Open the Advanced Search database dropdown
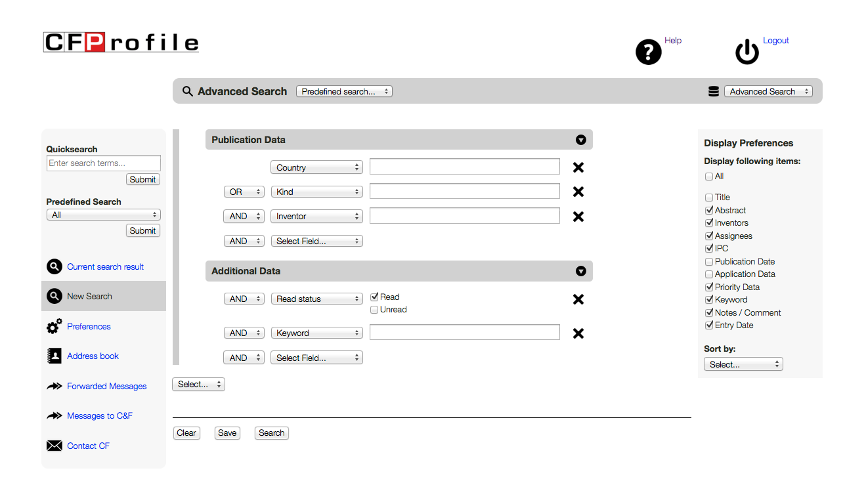This screenshot has width=866, height=504. coord(768,91)
